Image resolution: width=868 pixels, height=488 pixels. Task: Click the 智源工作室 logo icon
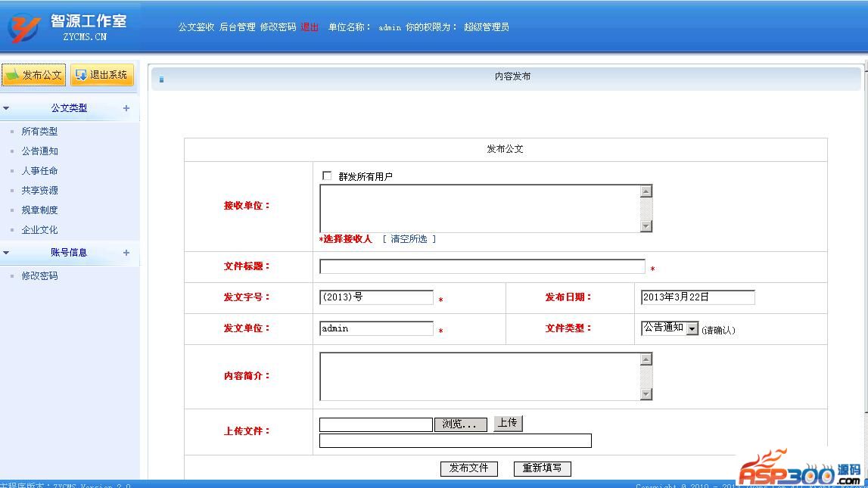click(23, 27)
